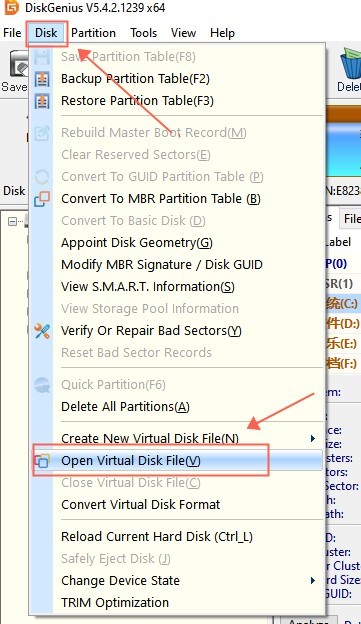
Task: Click Rebuild Master Boot Record entry
Action: tap(154, 133)
